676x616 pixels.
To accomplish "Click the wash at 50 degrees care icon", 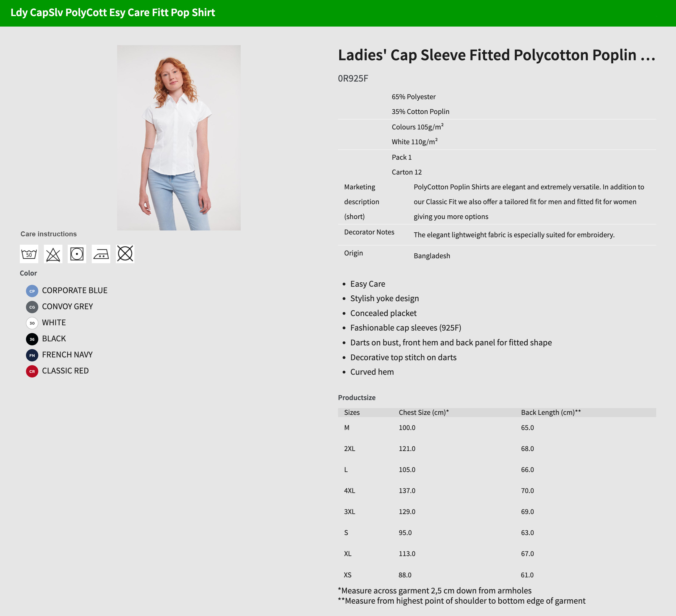I will click(x=29, y=254).
